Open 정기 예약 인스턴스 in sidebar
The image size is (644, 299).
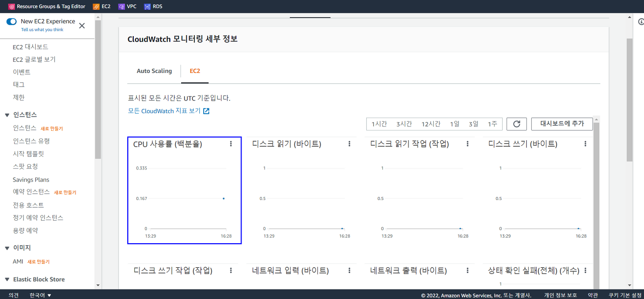(38, 218)
